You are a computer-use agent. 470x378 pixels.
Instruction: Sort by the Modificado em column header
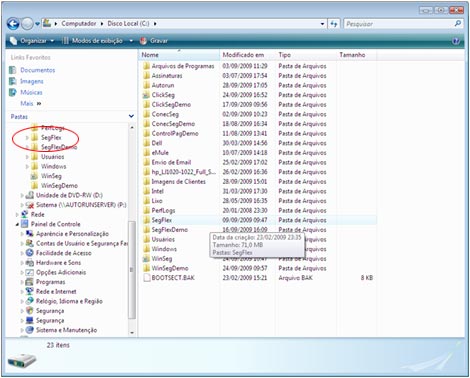click(248, 55)
